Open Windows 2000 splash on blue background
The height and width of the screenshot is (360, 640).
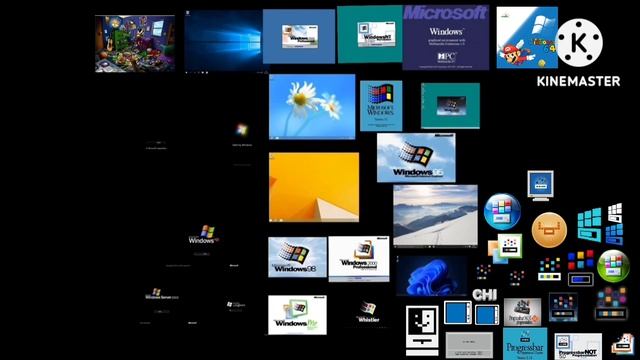click(299, 36)
